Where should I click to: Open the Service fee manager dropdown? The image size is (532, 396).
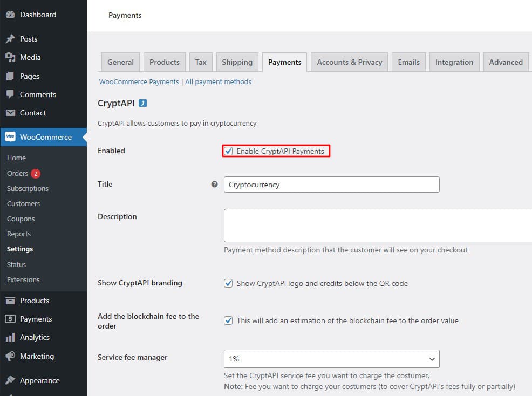coord(331,358)
